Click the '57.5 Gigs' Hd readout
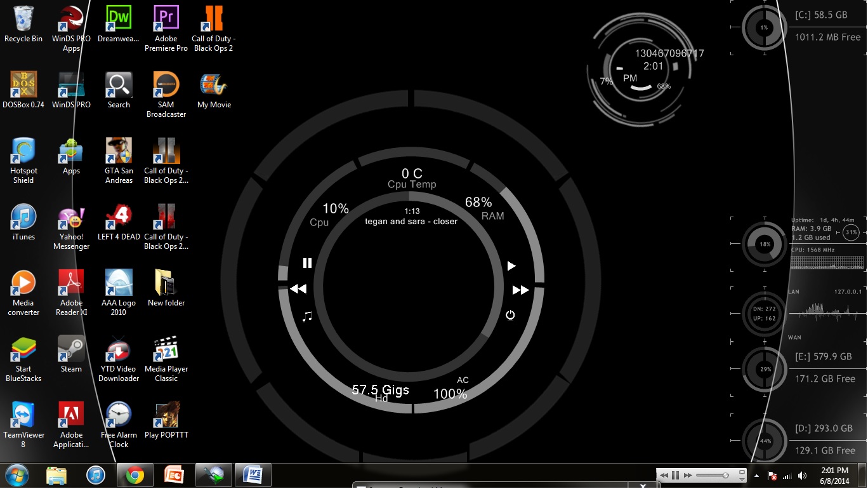 coord(381,389)
